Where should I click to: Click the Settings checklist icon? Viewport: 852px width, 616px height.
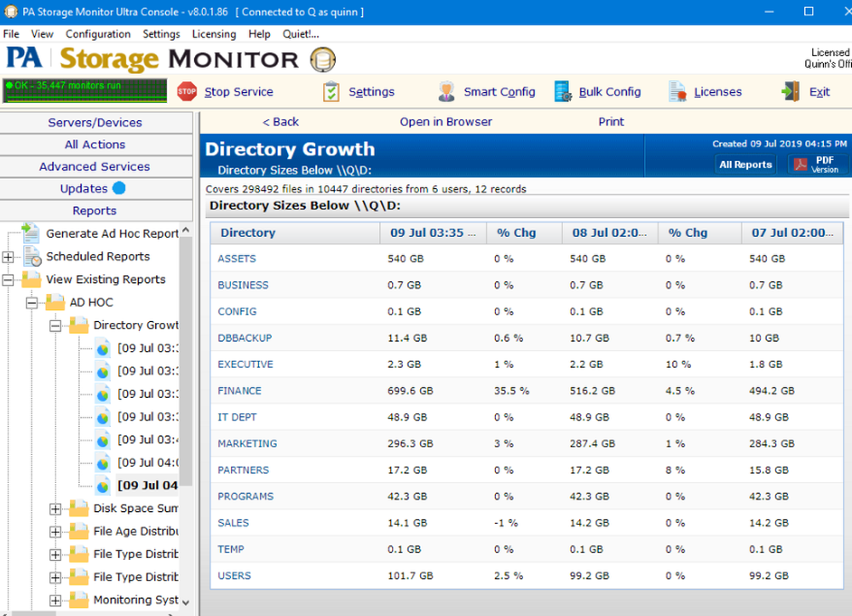tap(331, 92)
